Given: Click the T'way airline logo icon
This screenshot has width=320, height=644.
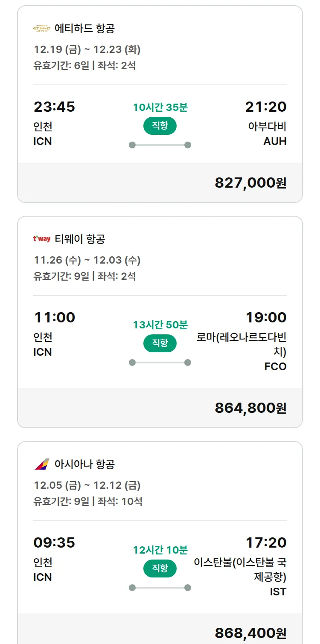Looking at the screenshot, I should click(x=42, y=239).
